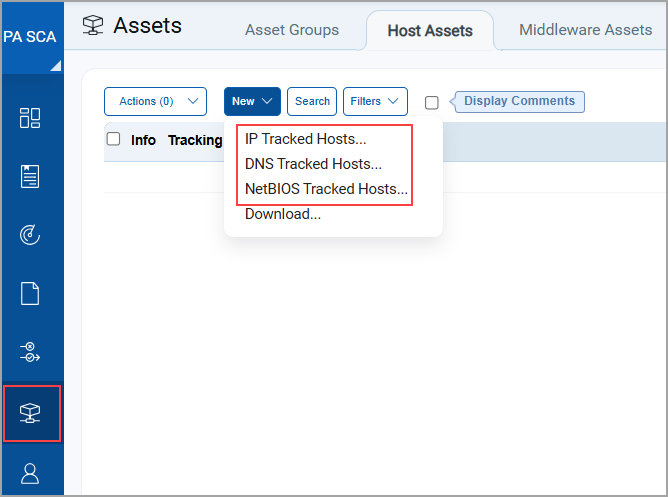The image size is (668, 497).
Task: Open the Exceptions workflow icon in sidebar
Action: tap(30, 352)
